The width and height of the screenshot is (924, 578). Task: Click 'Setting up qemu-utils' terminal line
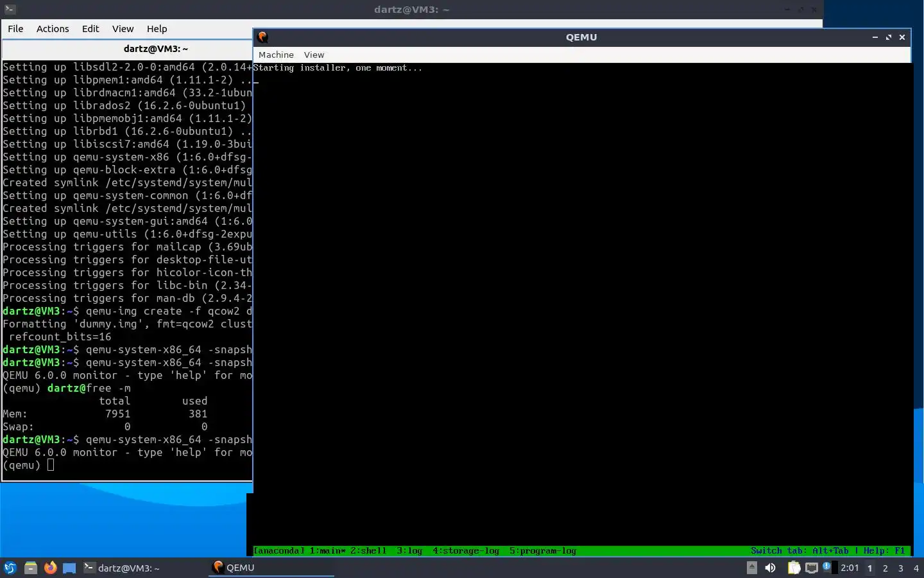click(127, 234)
